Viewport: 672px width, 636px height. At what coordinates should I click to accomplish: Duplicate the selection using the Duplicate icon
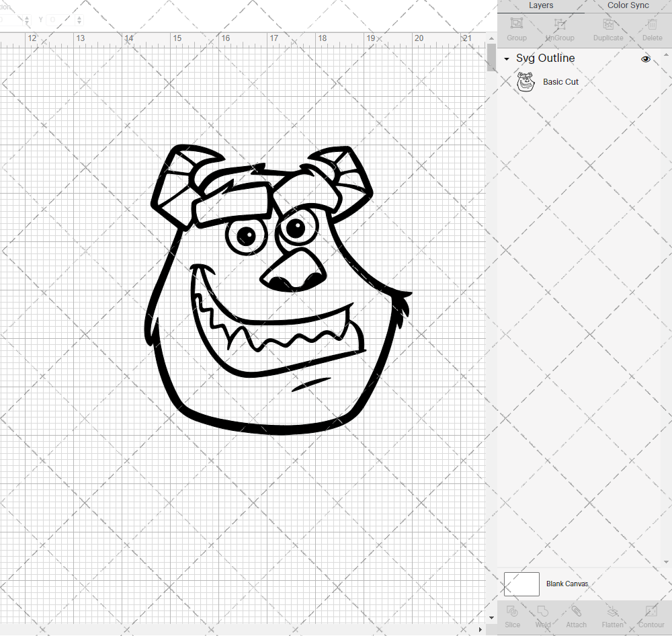pos(608,27)
